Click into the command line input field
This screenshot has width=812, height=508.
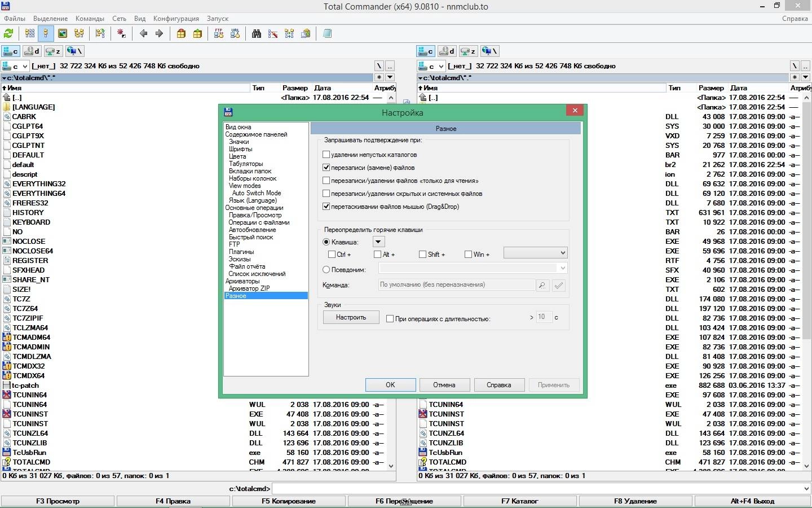(537, 488)
